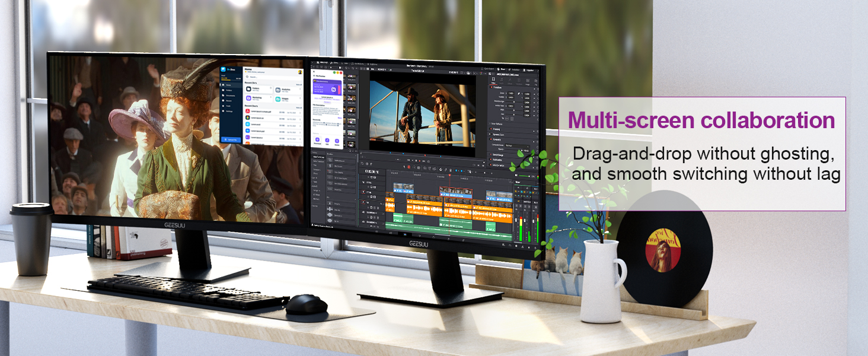Select Settings in the file manager sidebar
Image resolution: width=868 pixels, height=356 pixels.
tap(222, 111)
